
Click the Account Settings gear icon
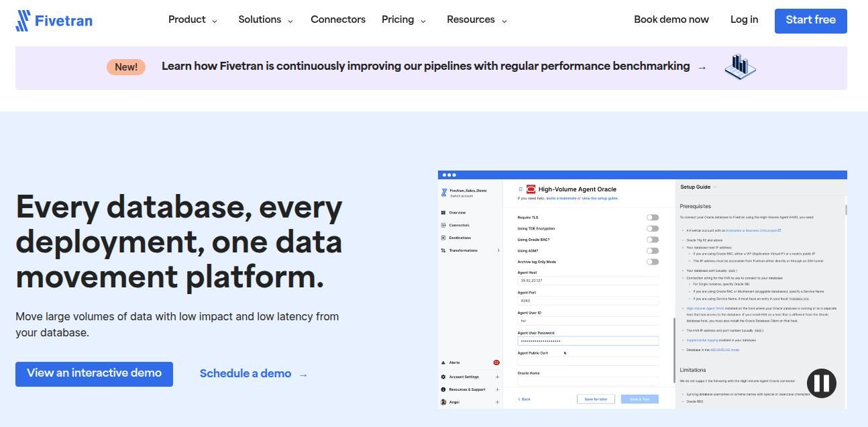[x=443, y=377]
